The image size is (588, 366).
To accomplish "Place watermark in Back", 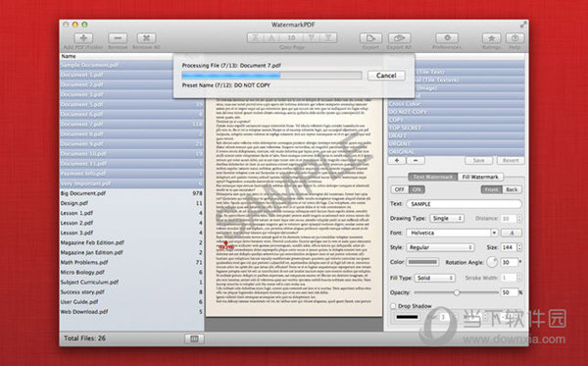I will click(512, 189).
